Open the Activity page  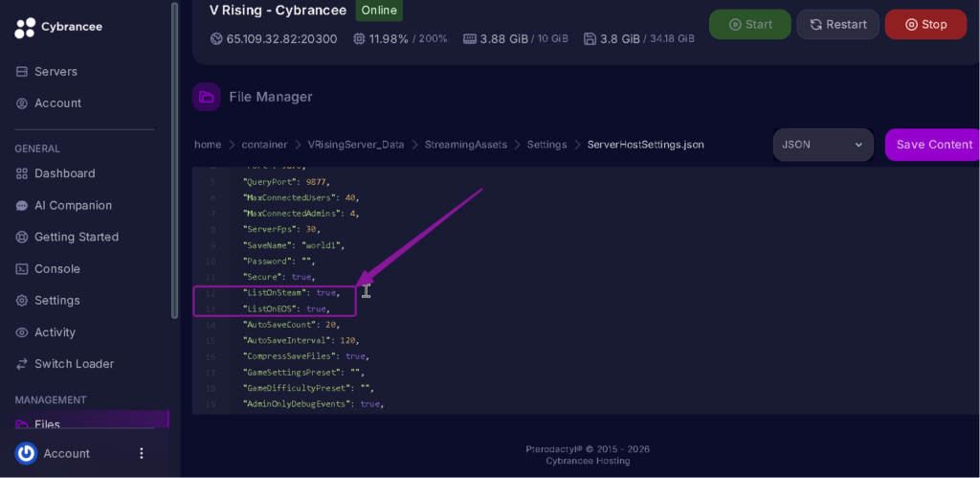[x=55, y=332]
